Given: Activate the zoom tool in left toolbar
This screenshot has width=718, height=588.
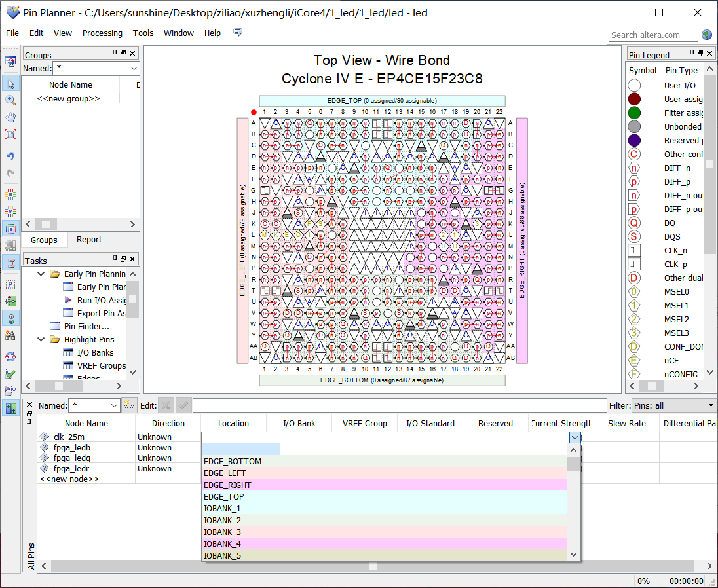Looking at the screenshot, I should point(10,100).
